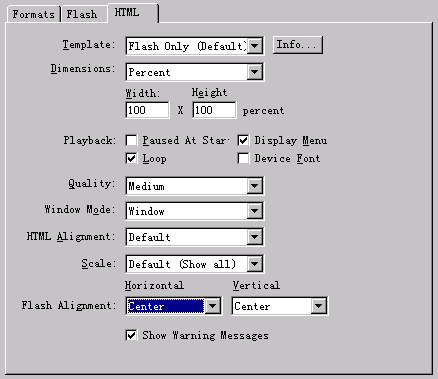438x379 pixels.
Task: Toggle the Loop checkbox
Action: tap(132, 158)
